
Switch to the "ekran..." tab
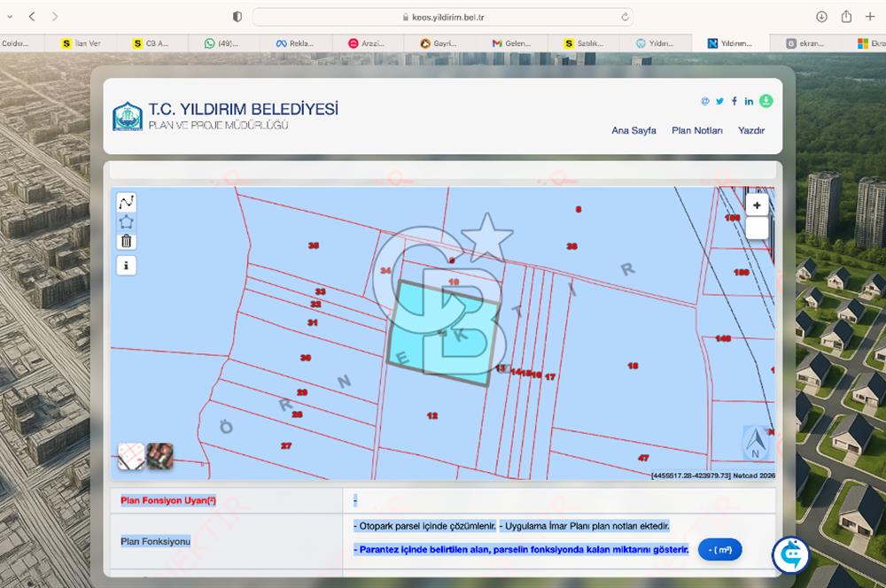(804, 43)
